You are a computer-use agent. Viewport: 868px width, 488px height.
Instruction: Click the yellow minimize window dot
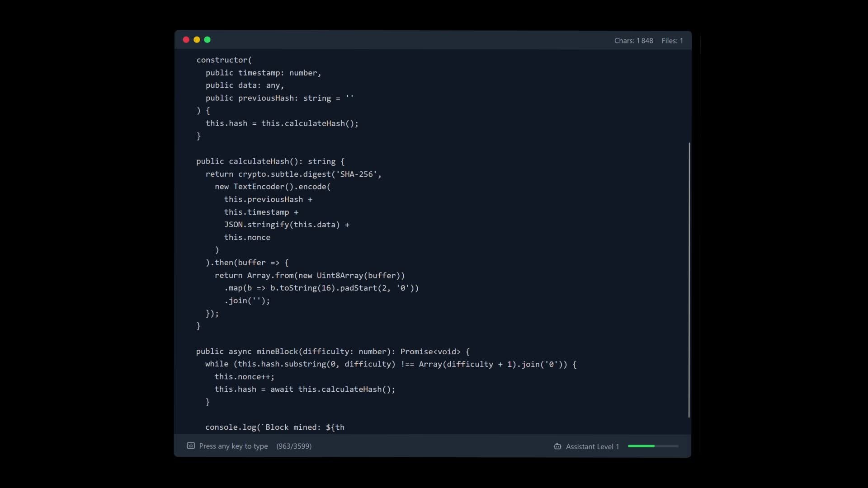[197, 40]
